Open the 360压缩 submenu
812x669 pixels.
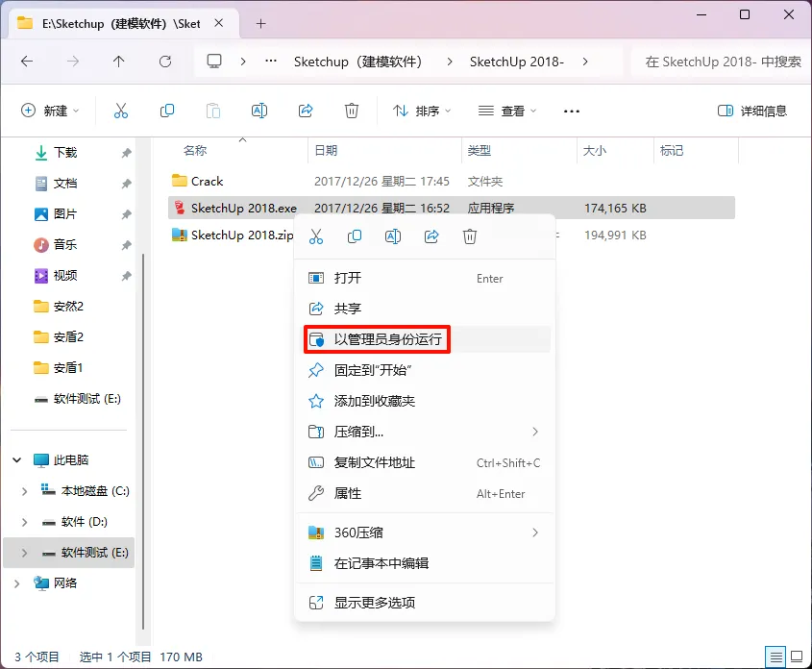click(x=424, y=533)
